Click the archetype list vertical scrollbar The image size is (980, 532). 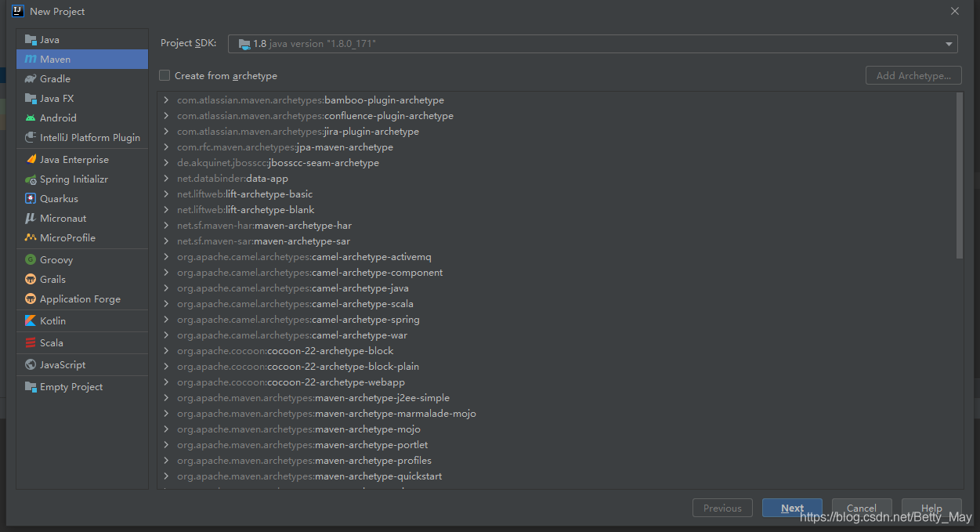click(x=960, y=176)
